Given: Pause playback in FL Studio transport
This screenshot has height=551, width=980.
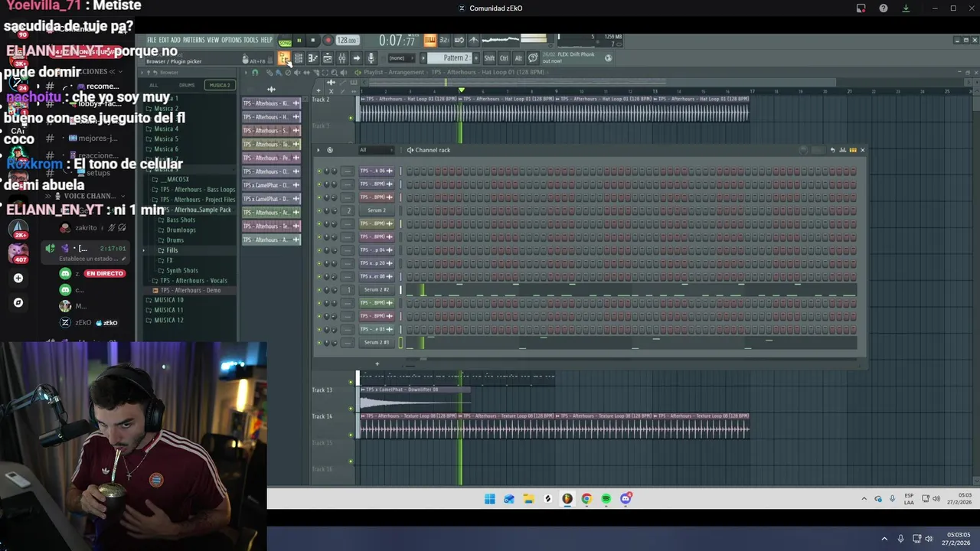Looking at the screenshot, I should click(299, 41).
